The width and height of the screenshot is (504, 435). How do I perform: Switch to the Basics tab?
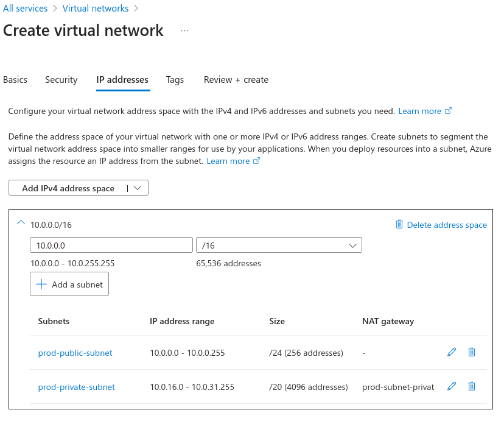(x=15, y=80)
